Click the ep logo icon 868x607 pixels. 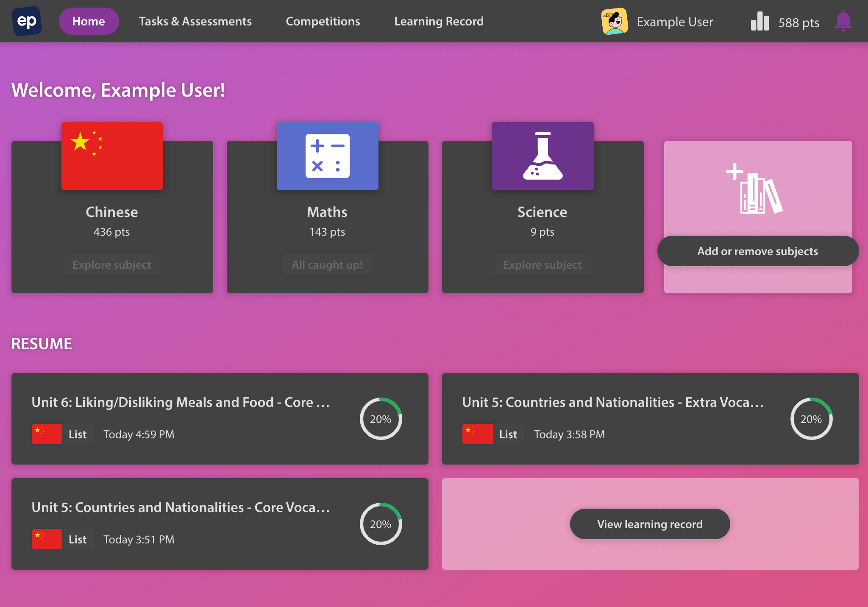point(27,21)
